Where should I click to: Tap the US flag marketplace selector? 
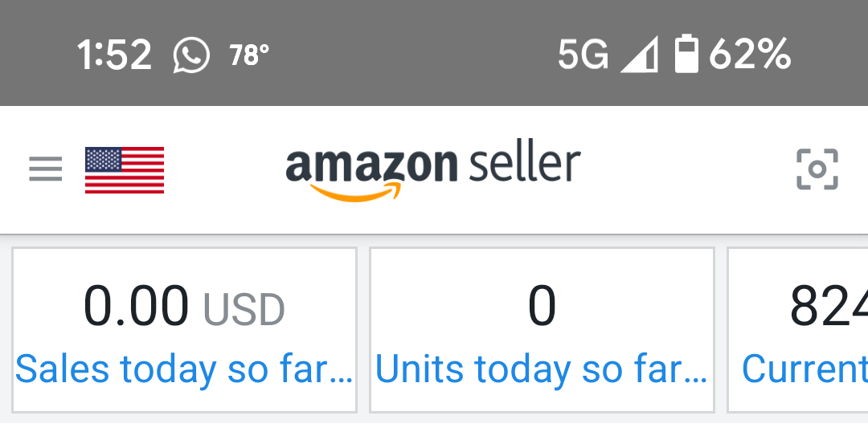pyautogui.click(x=125, y=170)
